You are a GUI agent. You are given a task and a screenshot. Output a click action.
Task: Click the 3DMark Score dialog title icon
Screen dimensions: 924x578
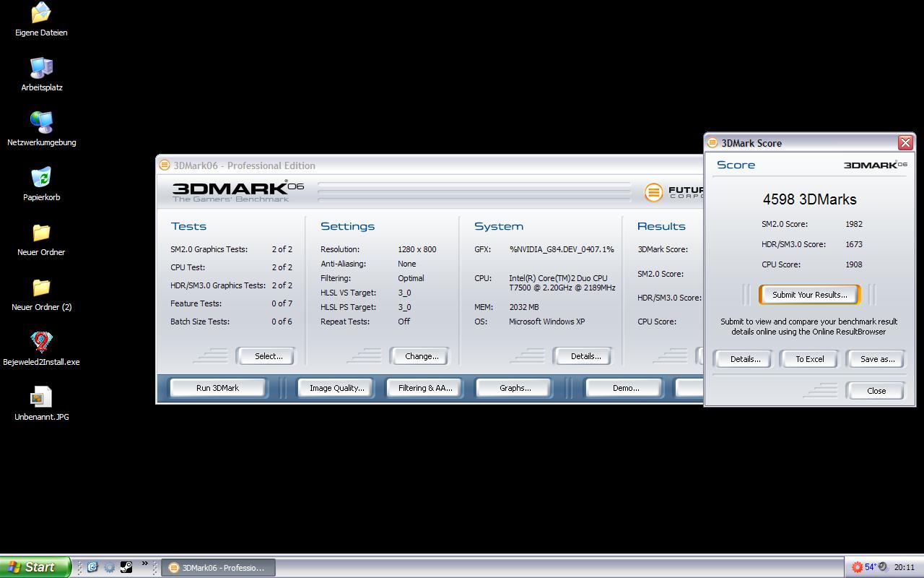click(712, 143)
